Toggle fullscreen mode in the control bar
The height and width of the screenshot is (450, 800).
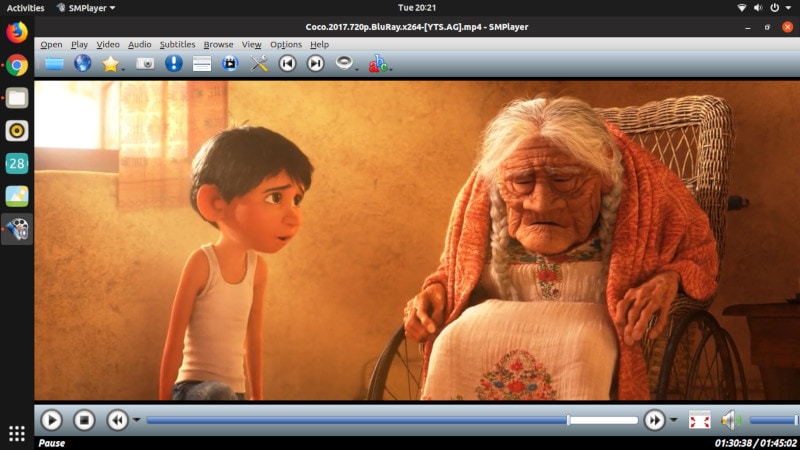[x=700, y=420]
